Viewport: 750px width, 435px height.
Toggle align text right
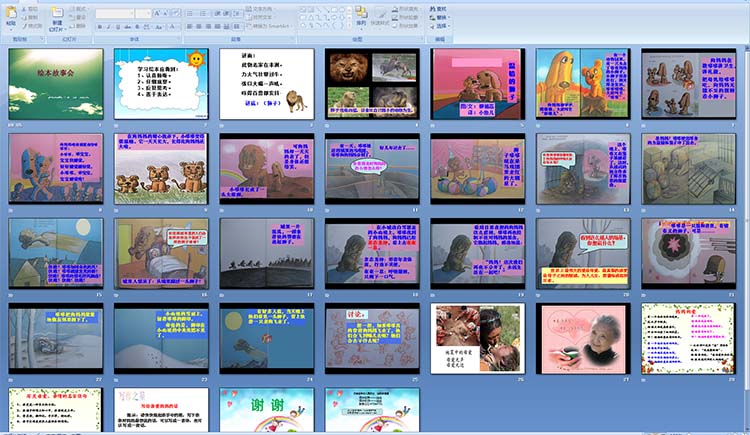pos(208,26)
